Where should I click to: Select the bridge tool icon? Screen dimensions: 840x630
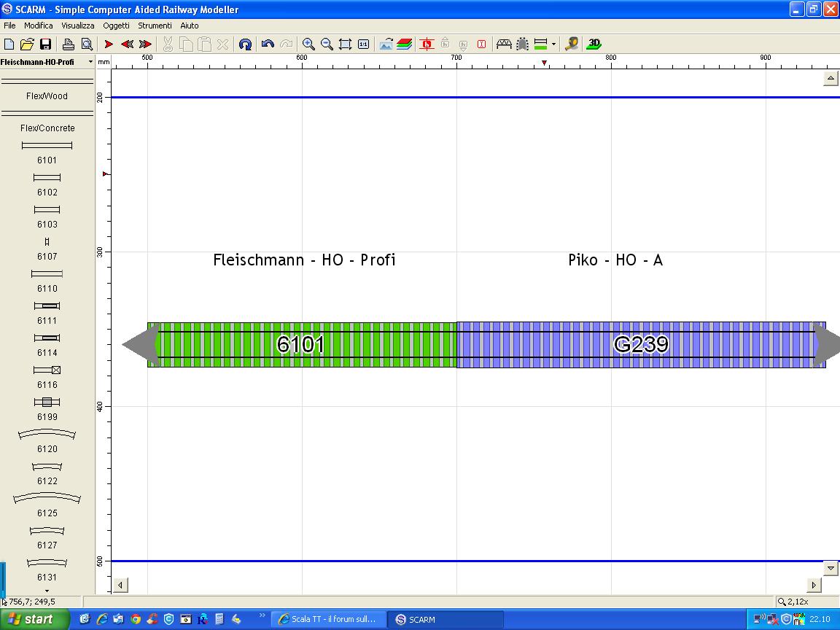click(x=504, y=44)
